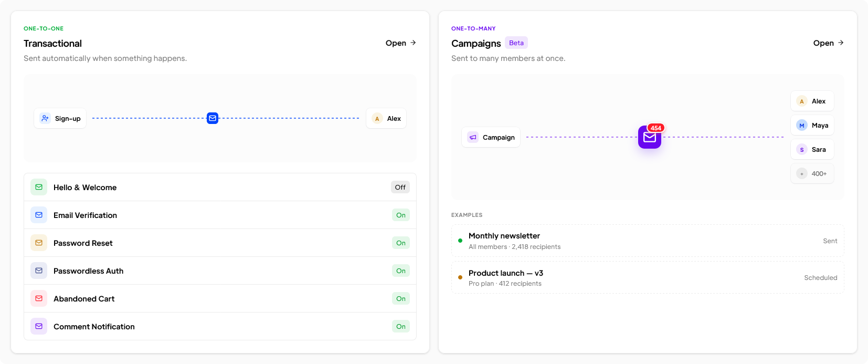Click the green Hello & Welcome envelope icon
868x364 pixels.
click(39, 187)
